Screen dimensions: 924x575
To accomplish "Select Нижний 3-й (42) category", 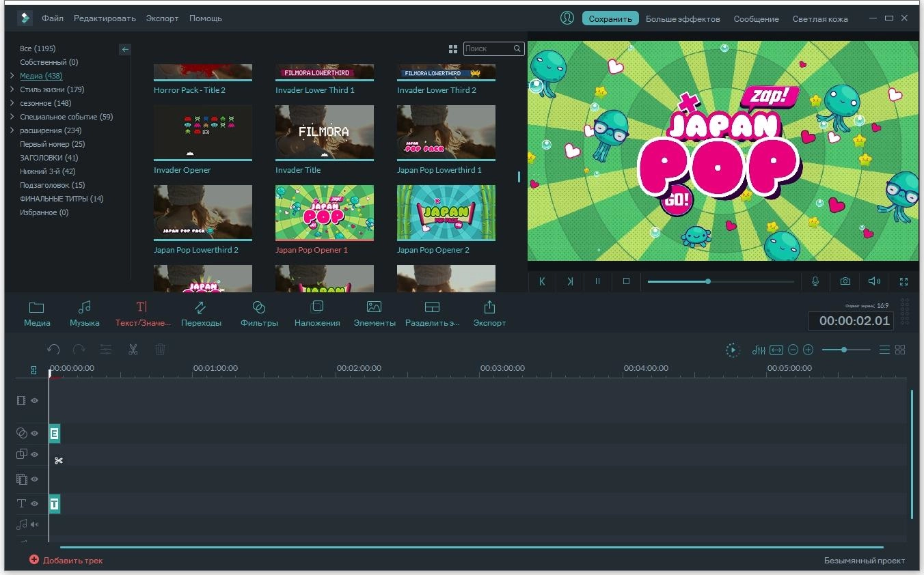I will (x=47, y=171).
